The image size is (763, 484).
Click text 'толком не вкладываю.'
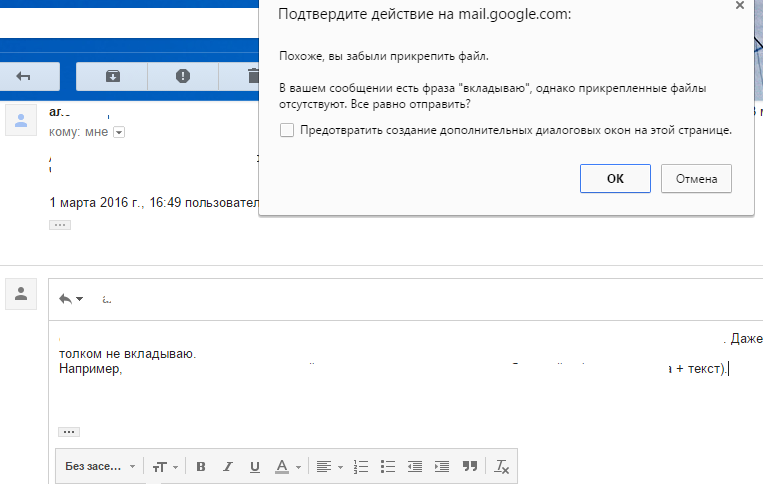(127, 354)
